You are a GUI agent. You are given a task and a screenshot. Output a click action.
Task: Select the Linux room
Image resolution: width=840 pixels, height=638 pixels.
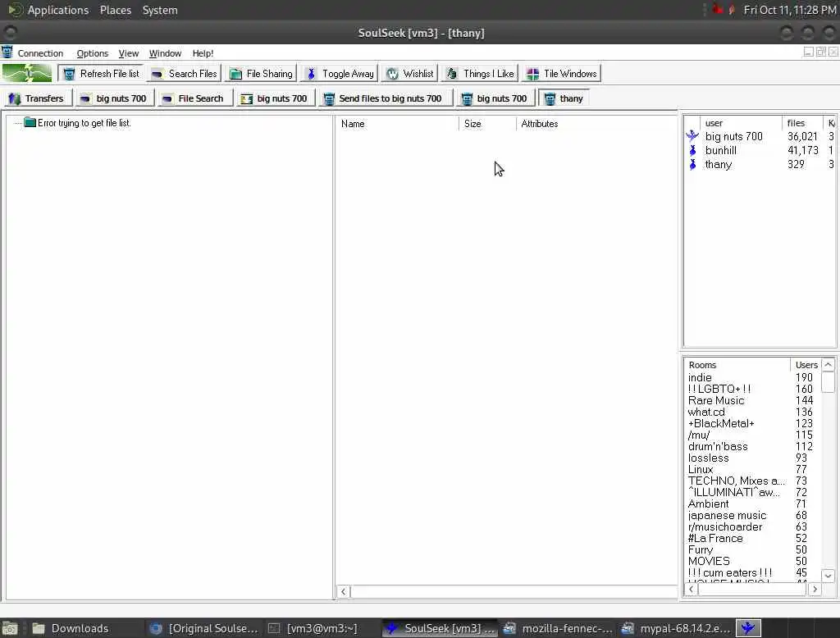[x=701, y=470]
